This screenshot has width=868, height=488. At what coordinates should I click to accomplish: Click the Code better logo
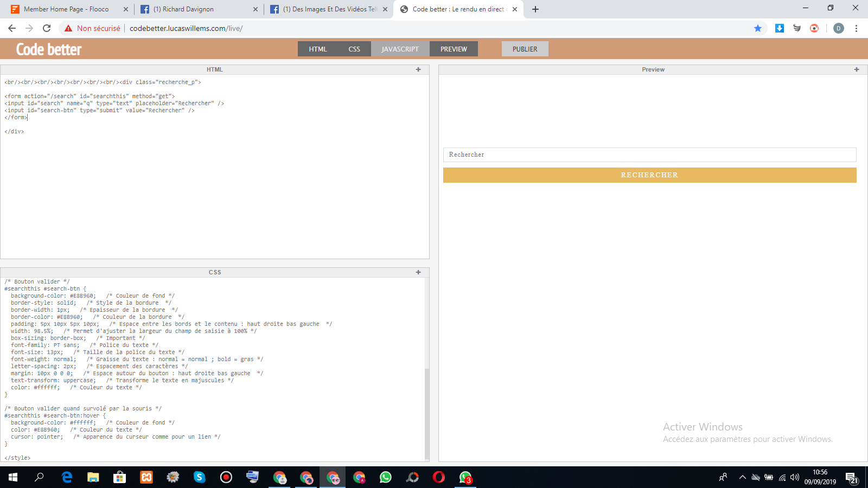coord(49,49)
